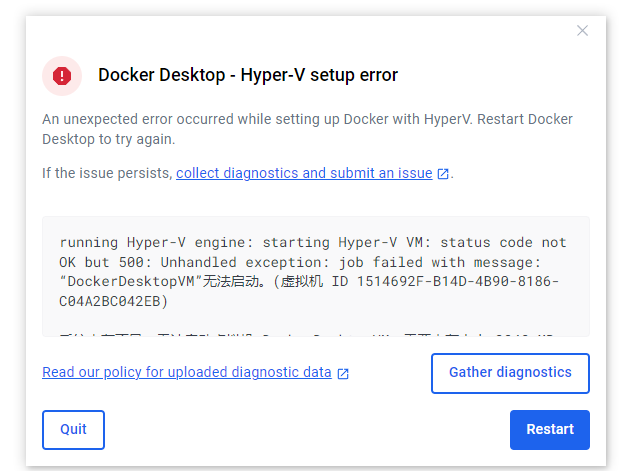Close the Hyper-V setup error dialog

(582, 30)
